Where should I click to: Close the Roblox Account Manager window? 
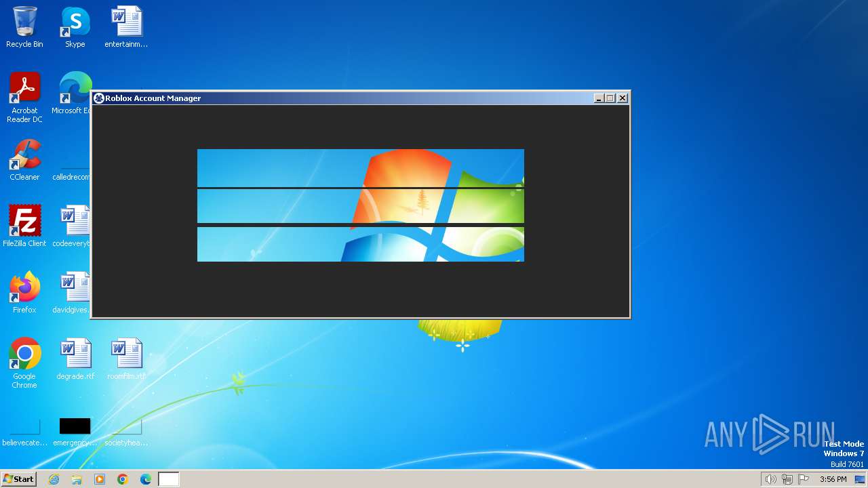(x=623, y=98)
